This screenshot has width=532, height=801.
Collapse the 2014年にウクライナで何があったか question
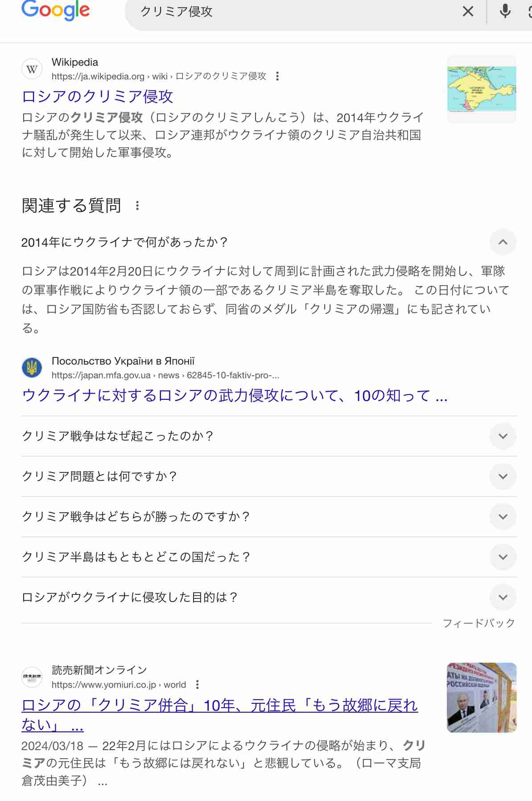tap(503, 242)
